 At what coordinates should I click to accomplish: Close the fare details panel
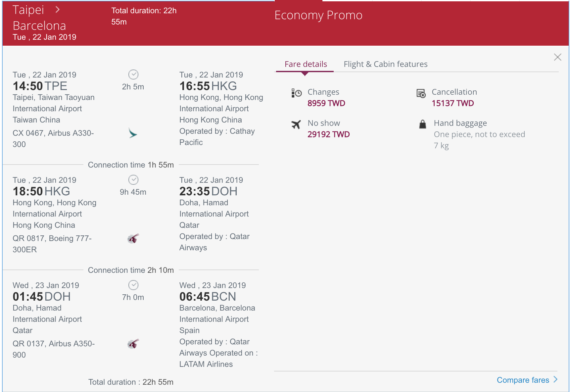pos(557,57)
